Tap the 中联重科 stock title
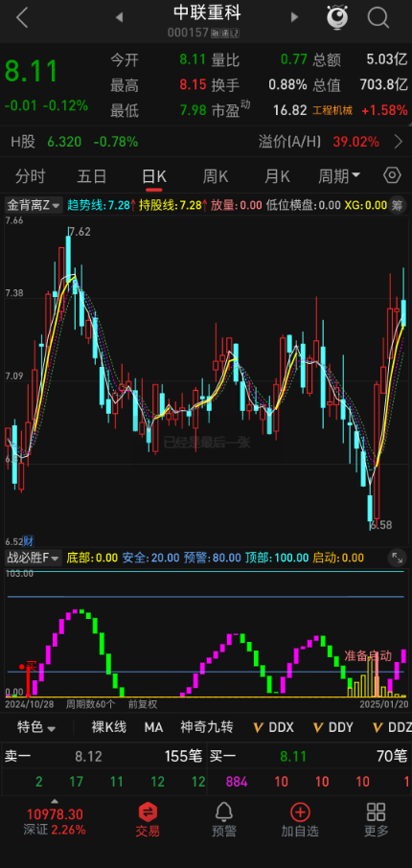The image size is (412, 868). tap(207, 12)
